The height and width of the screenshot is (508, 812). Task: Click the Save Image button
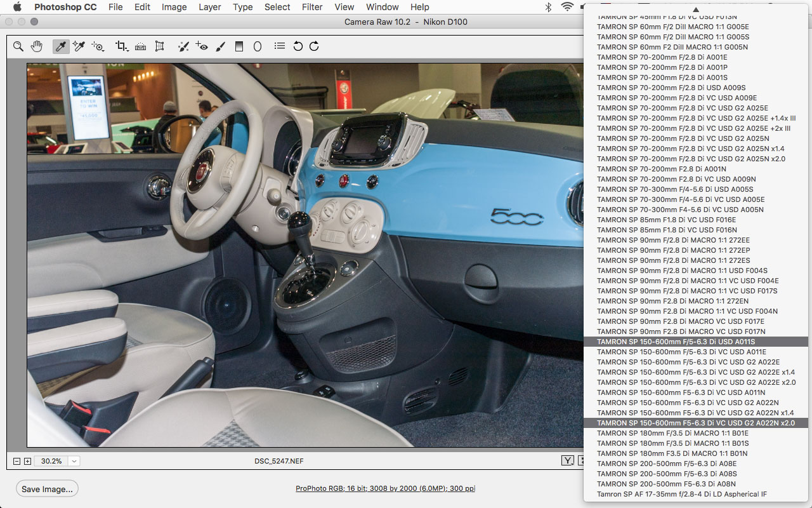coord(48,489)
